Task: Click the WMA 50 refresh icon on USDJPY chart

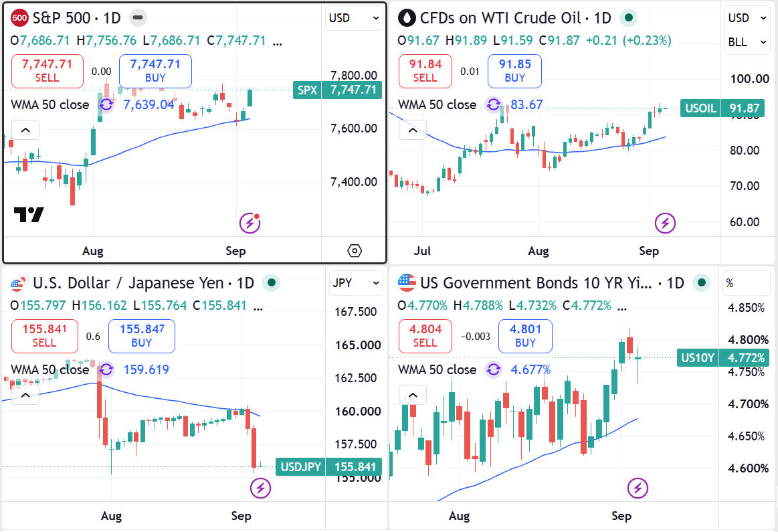Action: coord(106,369)
